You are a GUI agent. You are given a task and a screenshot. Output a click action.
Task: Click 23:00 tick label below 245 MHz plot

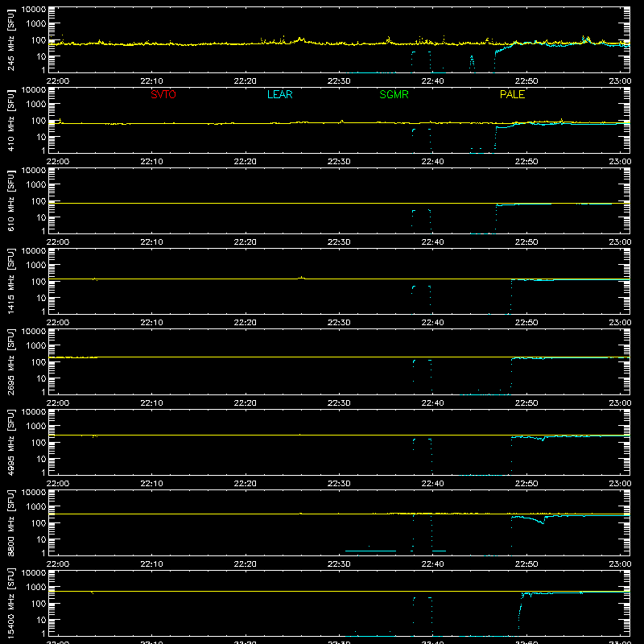(620, 81)
